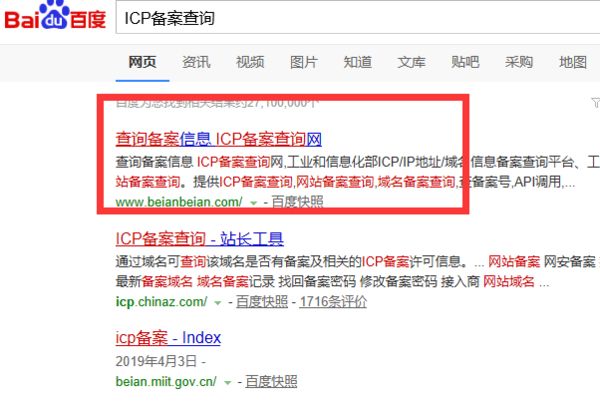Open the 贴吧 tab
Screen dimensions: 600x406
tap(465, 62)
